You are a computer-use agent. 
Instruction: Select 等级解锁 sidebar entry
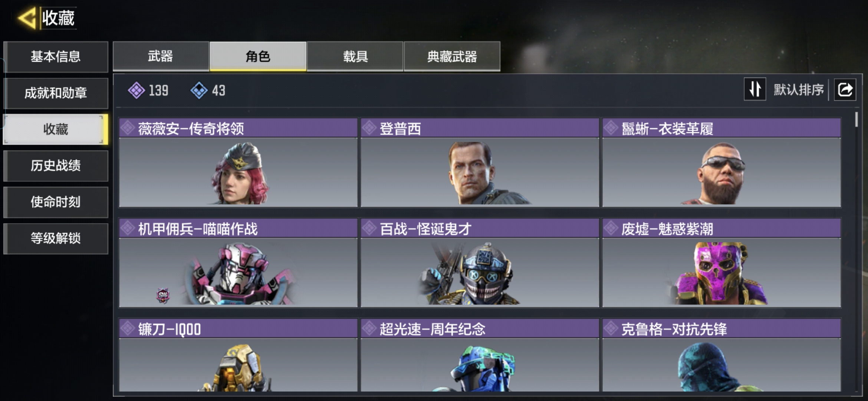point(56,238)
